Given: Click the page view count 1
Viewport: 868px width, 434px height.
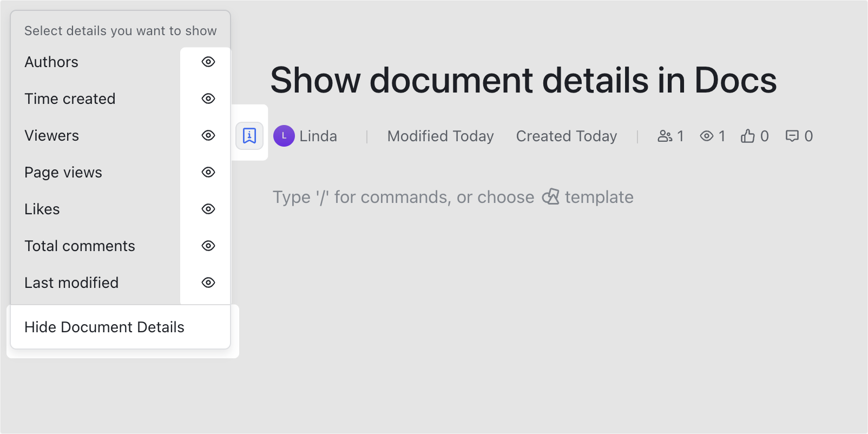Looking at the screenshot, I should [721, 136].
